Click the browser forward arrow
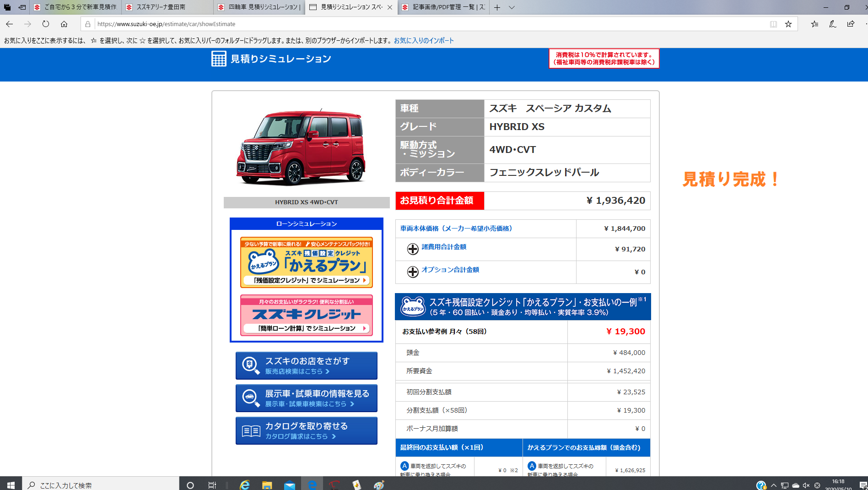This screenshot has height=490, width=868. coord(27,24)
